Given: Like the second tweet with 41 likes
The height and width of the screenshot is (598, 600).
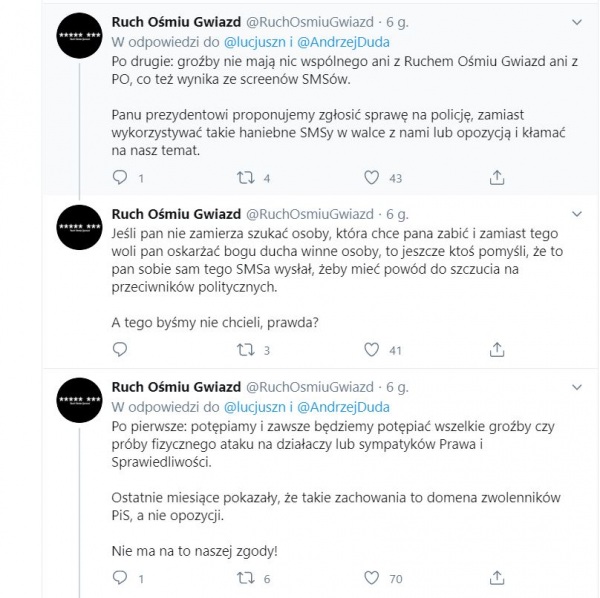Looking at the screenshot, I should [370, 350].
